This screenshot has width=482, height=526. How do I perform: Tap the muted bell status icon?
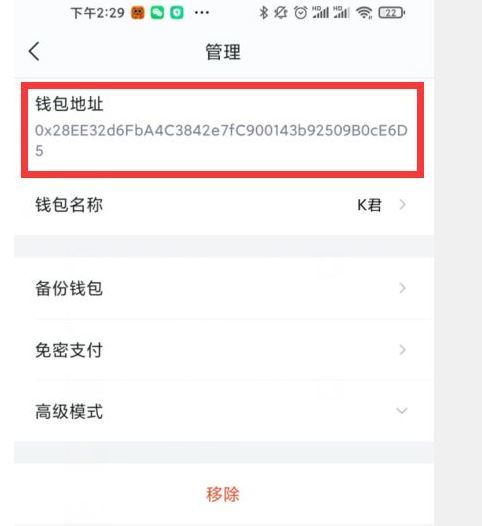coord(280,13)
